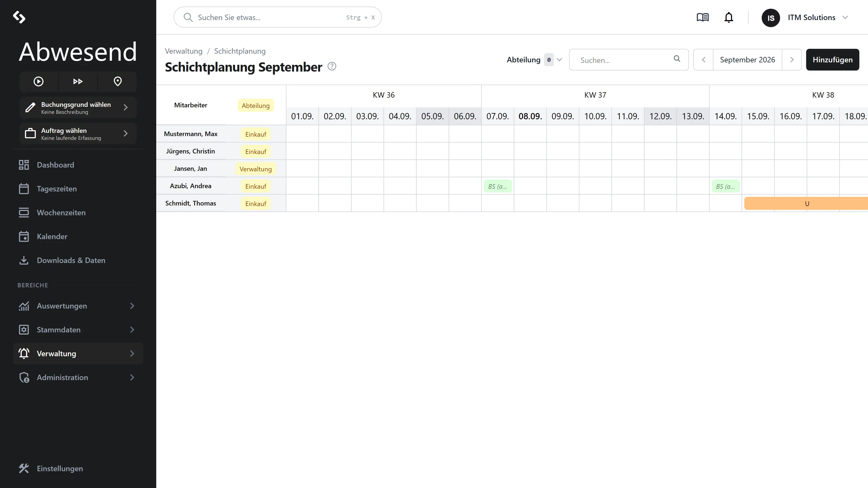Open notifications bell icon
The height and width of the screenshot is (488, 868).
pos(729,17)
